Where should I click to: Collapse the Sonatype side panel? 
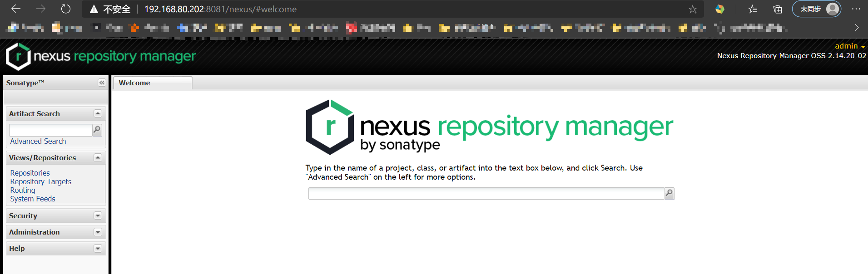point(102,83)
